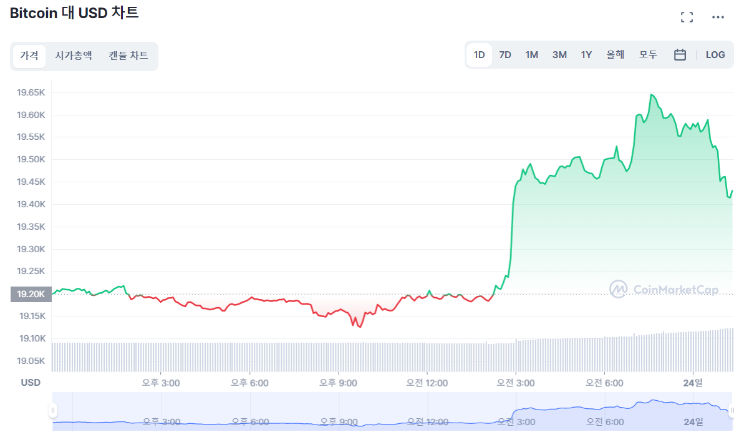Click the left handle of range slider

[53, 410]
